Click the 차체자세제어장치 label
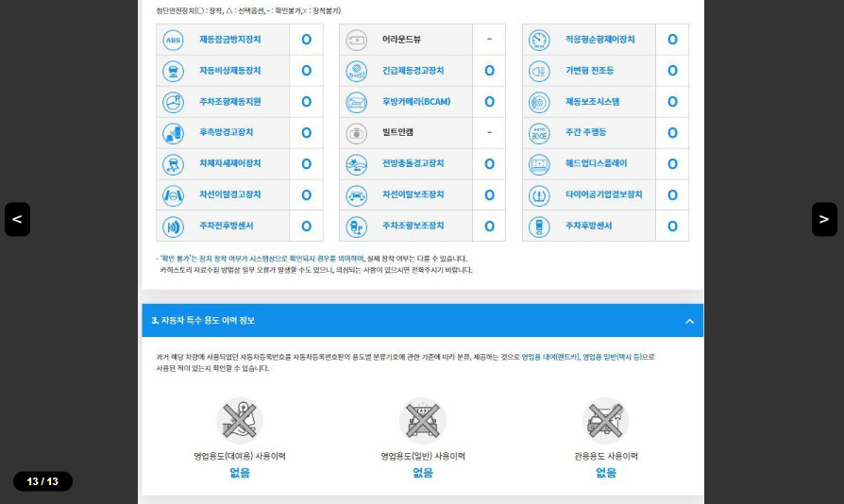 click(230, 163)
